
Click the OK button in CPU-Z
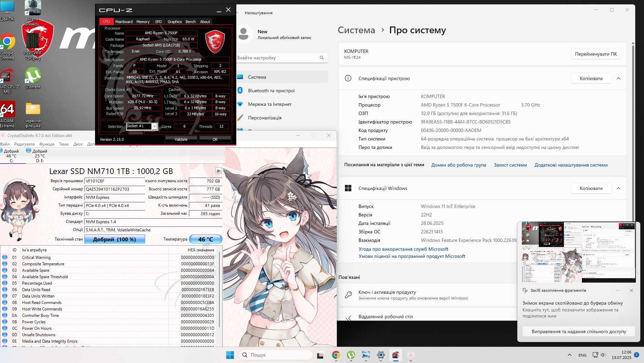pyautogui.click(x=215, y=139)
